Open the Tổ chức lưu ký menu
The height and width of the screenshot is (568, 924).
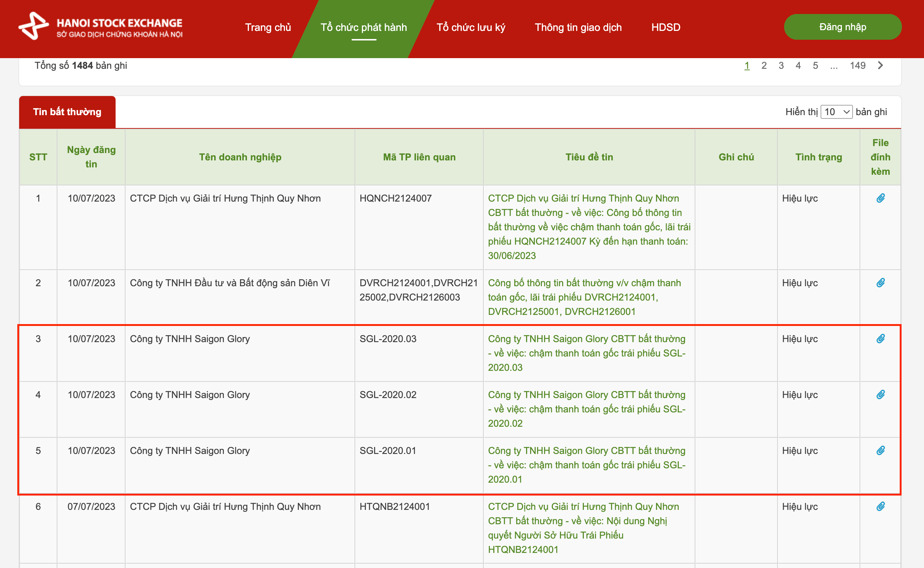pyautogui.click(x=470, y=28)
